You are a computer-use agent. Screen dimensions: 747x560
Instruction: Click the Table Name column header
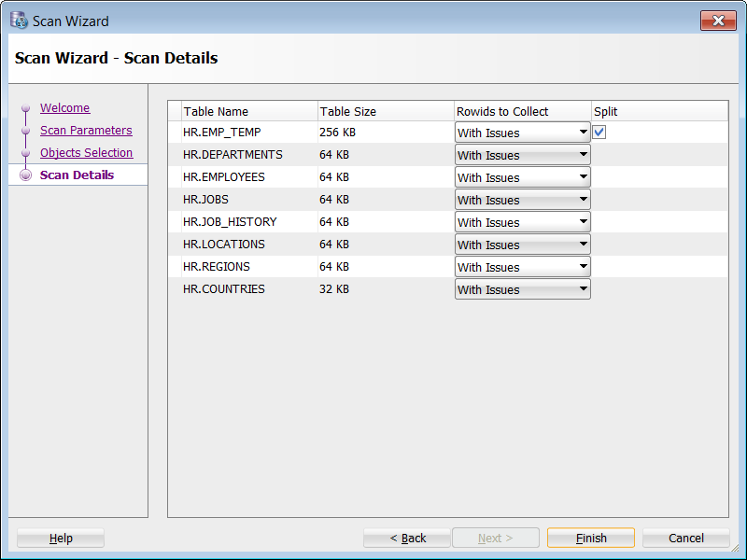[248, 111]
